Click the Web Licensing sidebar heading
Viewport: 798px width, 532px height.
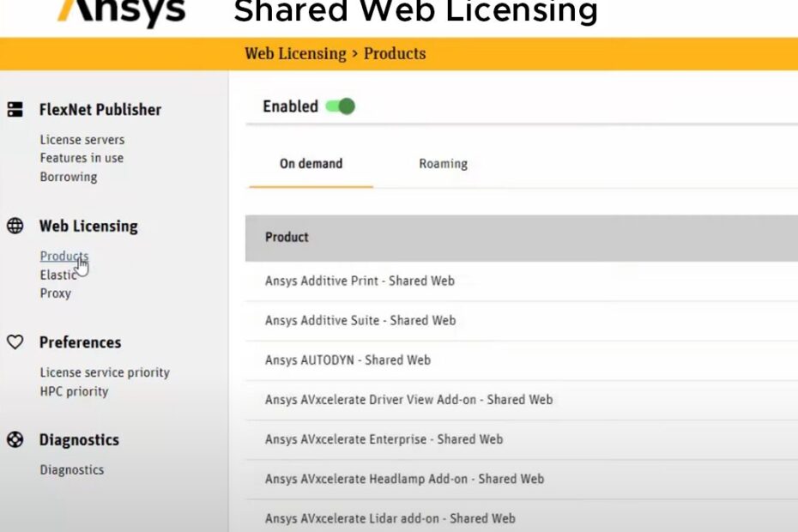(88, 226)
